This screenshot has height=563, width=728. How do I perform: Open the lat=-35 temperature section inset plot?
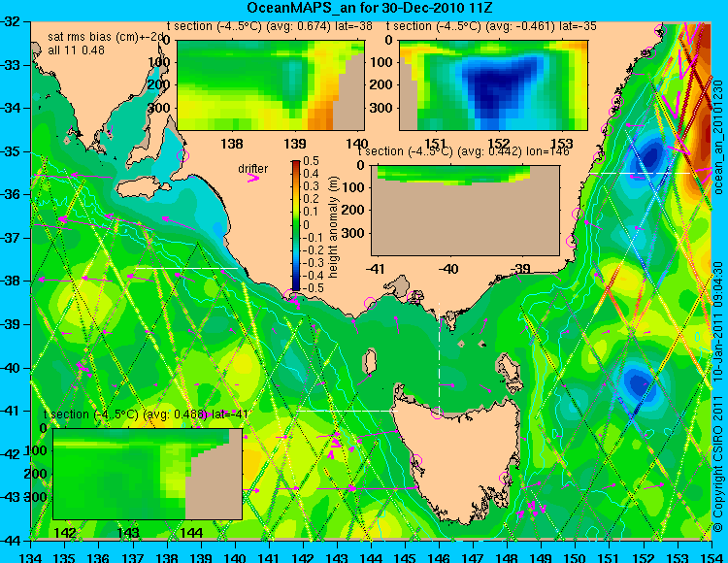coord(493,85)
